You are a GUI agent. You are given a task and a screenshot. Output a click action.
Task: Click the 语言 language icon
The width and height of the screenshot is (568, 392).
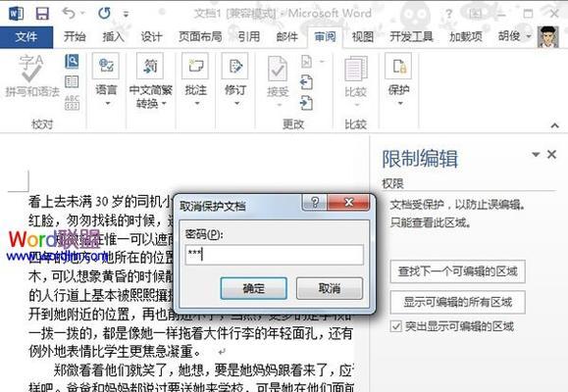click(106, 66)
